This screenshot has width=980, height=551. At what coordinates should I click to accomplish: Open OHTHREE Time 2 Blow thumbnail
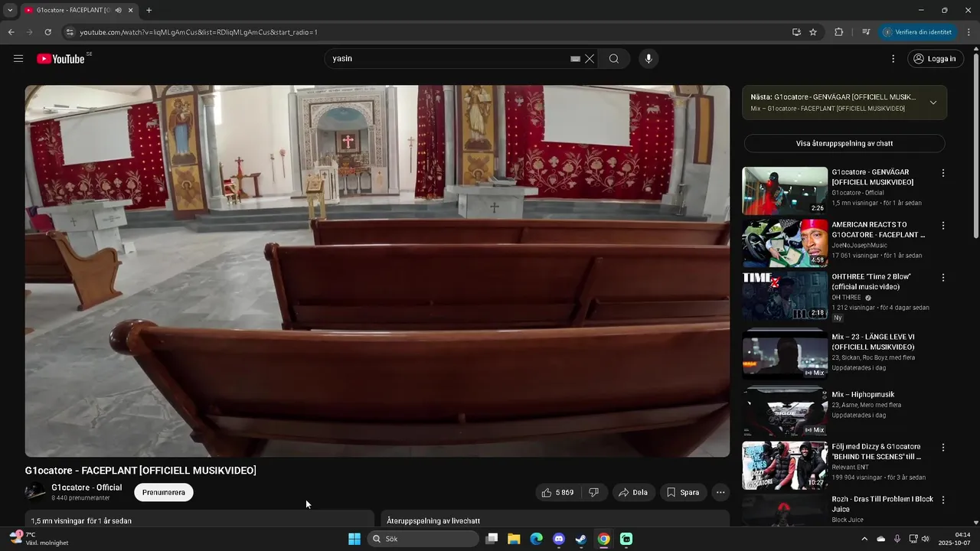[785, 295]
